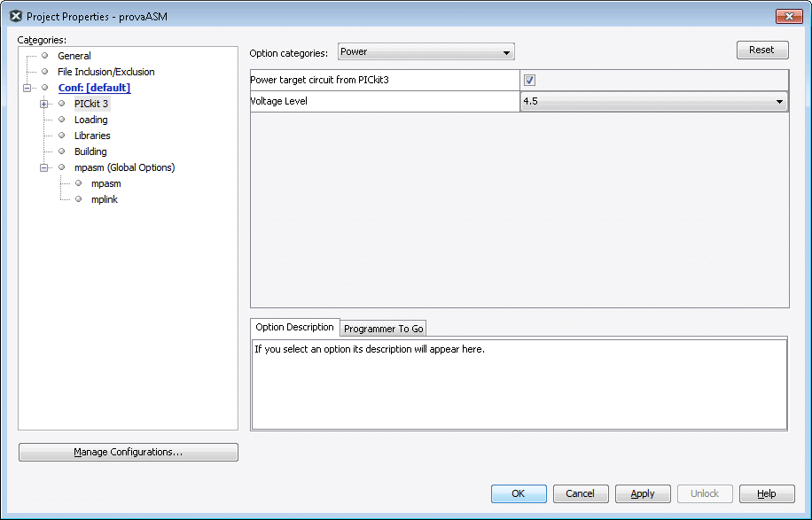This screenshot has height=520, width=812.
Task: Expand the PICkit 3 tree branch
Action: [44, 104]
